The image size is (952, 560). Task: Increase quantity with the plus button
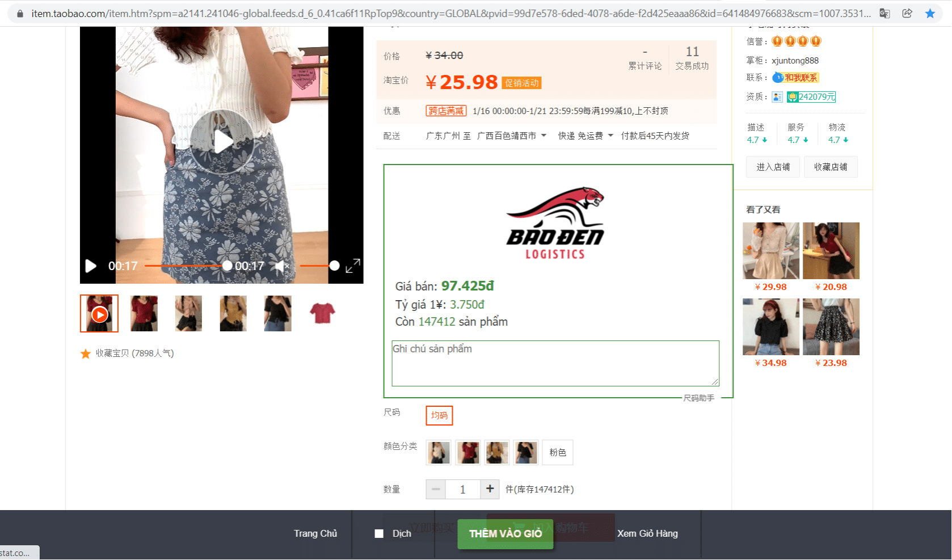tap(490, 489)
